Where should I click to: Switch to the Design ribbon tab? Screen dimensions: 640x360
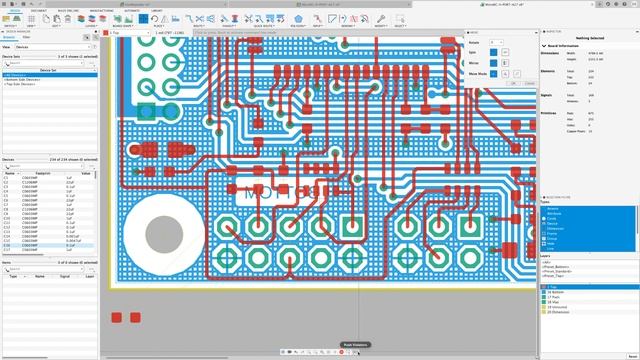pyautogui.click(x=14, y=11)
